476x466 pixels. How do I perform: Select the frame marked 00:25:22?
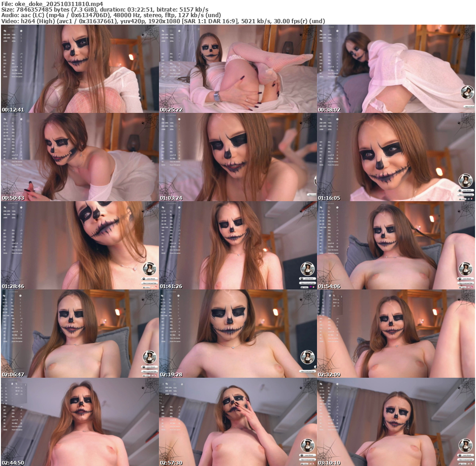click(238, 69)
